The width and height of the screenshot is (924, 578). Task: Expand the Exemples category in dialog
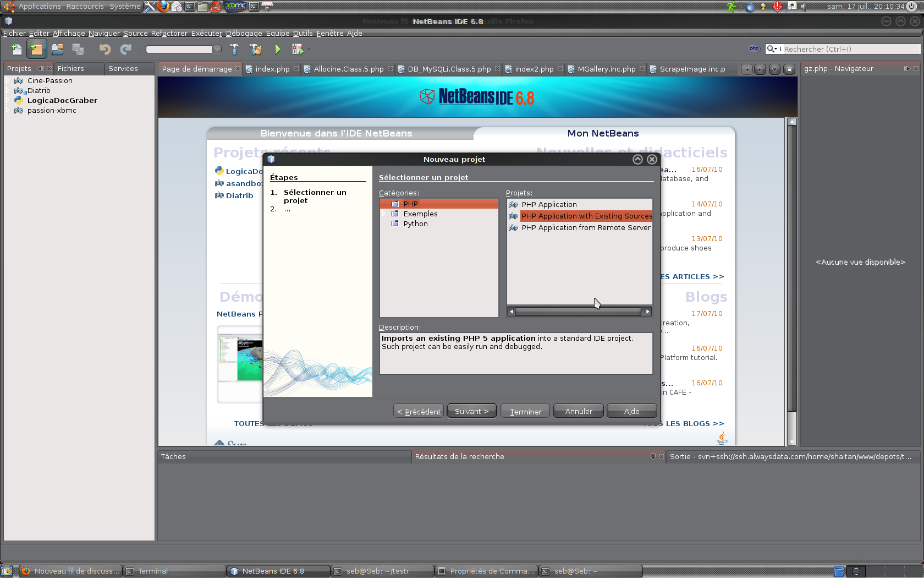tap(385, 214)
